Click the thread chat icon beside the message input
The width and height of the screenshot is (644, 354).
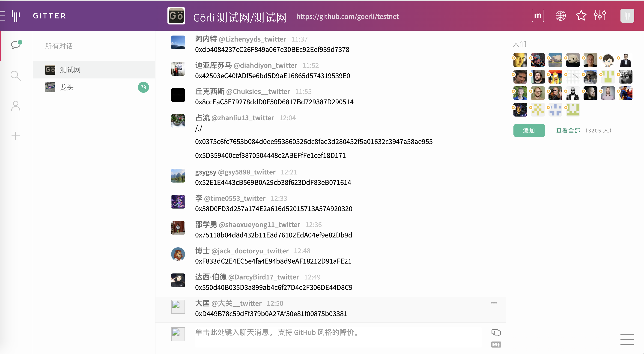coord(496,333)
